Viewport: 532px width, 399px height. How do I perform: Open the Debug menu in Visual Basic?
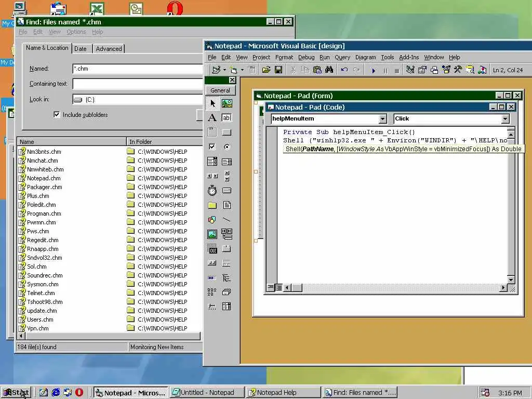(307, 57)
